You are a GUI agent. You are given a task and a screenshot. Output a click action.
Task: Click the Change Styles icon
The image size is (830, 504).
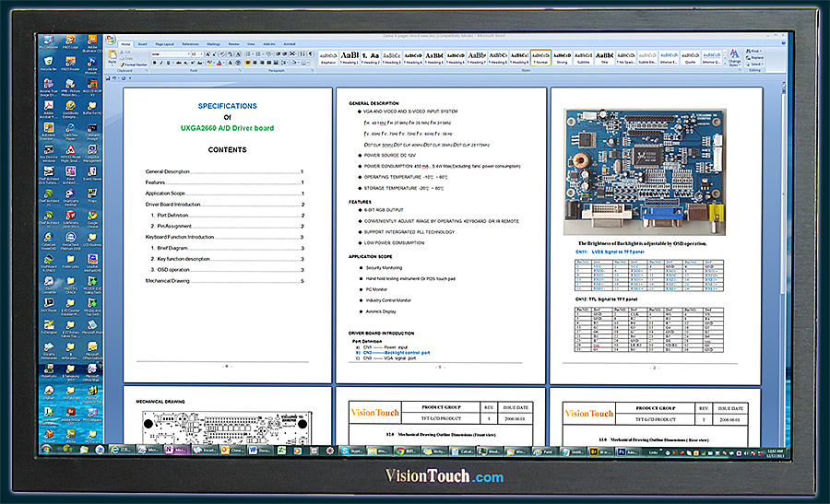point(734,58)
